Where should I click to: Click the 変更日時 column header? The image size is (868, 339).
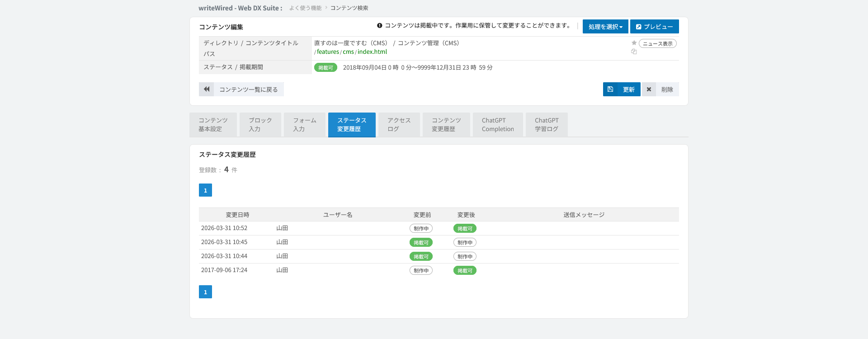(x=237, y=215)
